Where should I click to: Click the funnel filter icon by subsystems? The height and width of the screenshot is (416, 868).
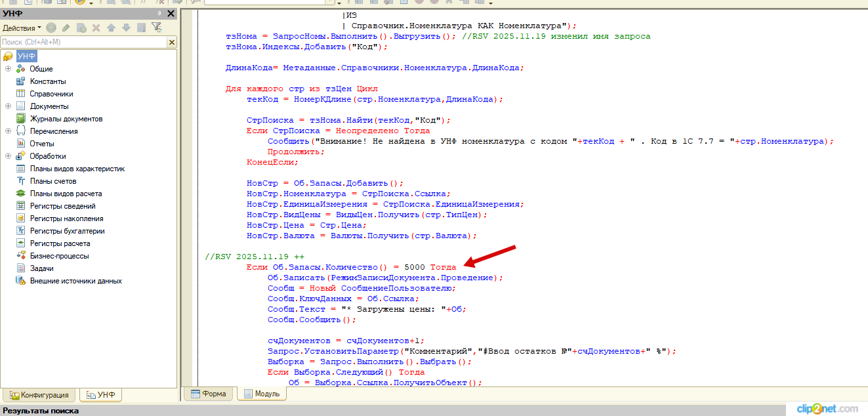pos(156,28)
